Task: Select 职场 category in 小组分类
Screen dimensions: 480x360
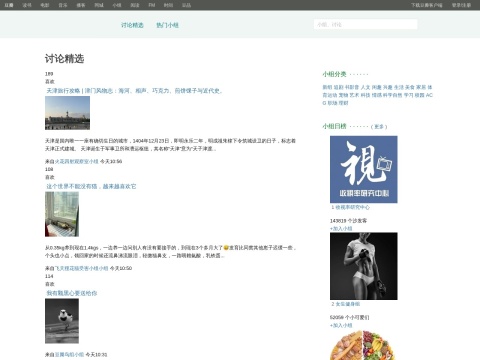Action: 332,103
